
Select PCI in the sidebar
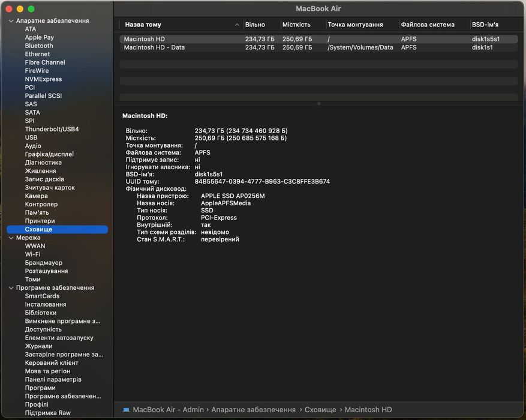coord(30,87)
